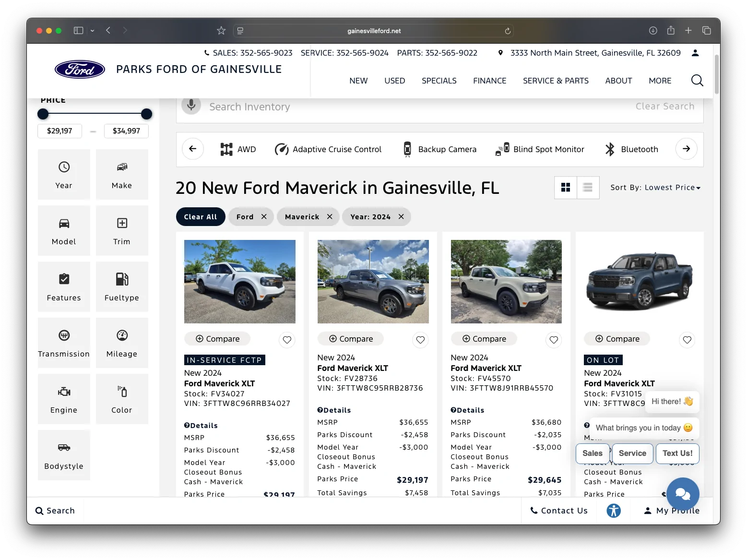The image size is (747, 560).
Task: Open the Mileage filter tile
Action: click(x=122, y=343)
